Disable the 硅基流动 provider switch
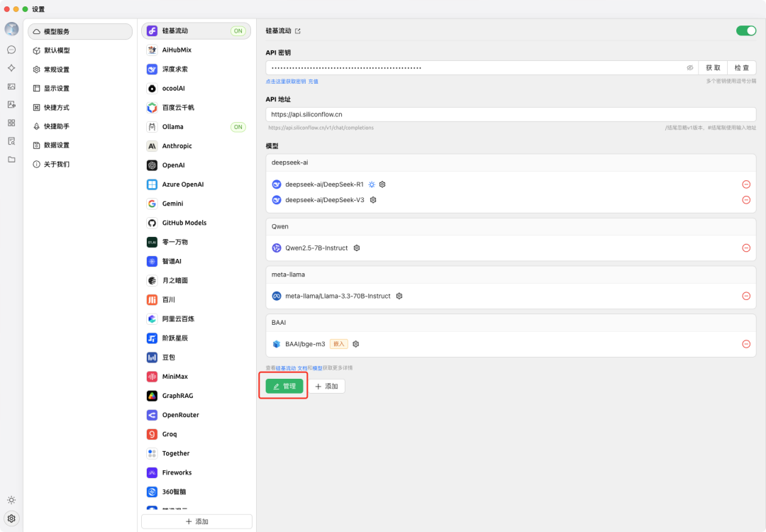Image resolution: width=766 pixels, height=532 pixels. pos(746,31)
